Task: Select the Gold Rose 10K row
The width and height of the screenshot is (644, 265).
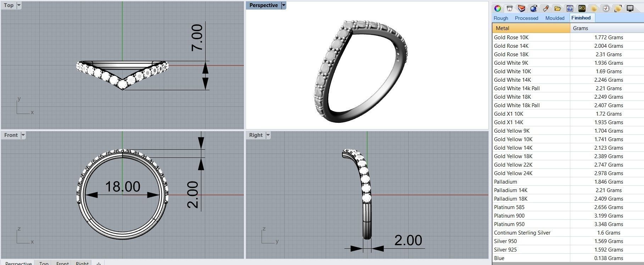Action: pyautogui.click(x=568, y=37)
